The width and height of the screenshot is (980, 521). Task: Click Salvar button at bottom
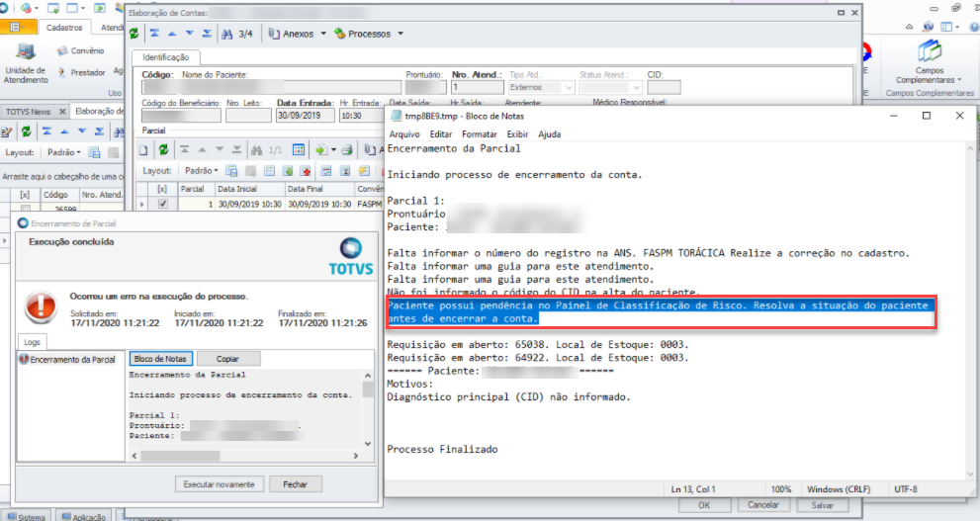pos(823,505)
